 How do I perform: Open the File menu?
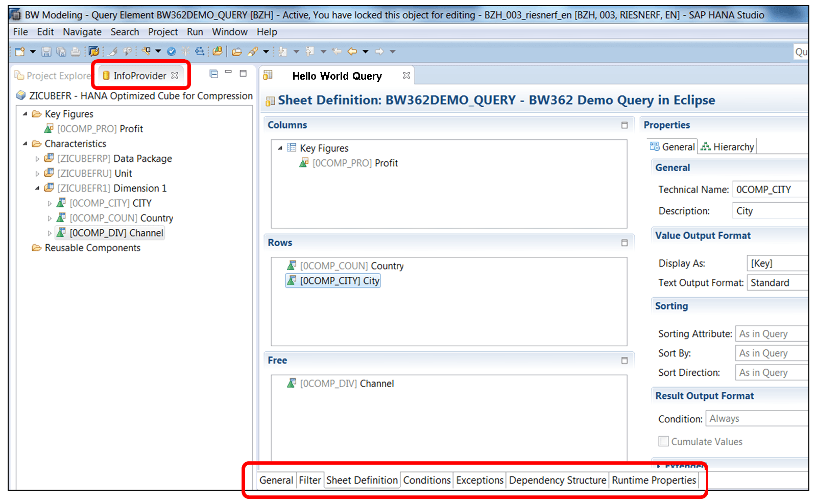tap(20, 32)
